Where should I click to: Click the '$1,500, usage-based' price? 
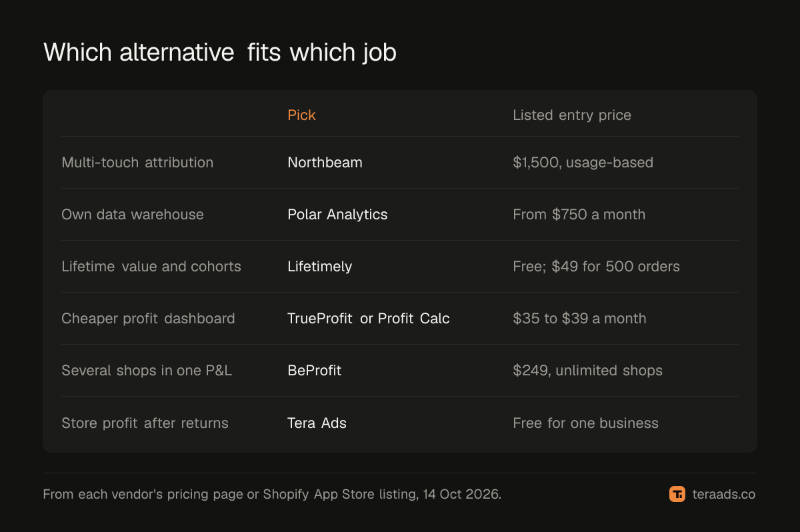tap(583, 162)
